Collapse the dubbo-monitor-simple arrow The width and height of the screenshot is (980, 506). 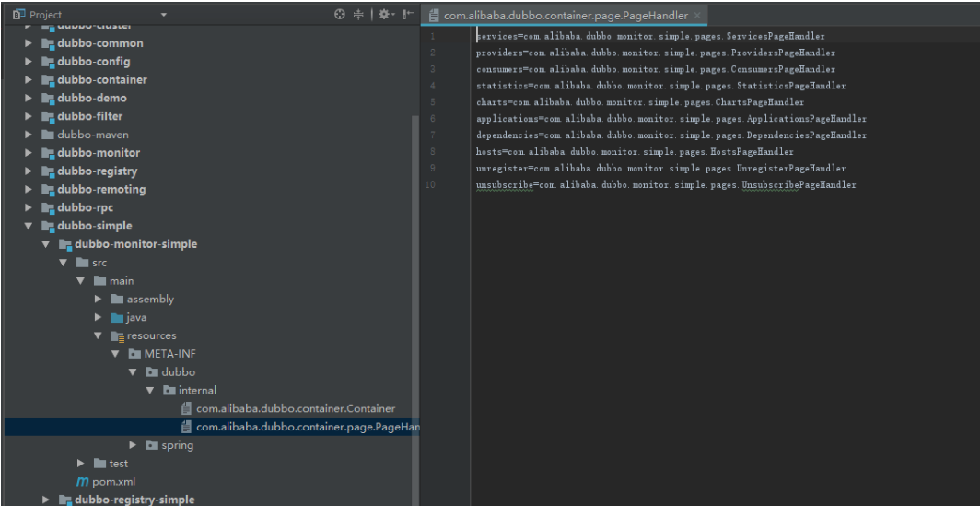(46, 244)
